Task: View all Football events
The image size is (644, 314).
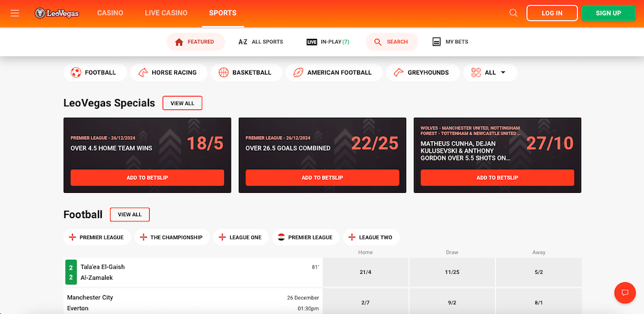Action: coord(130,215)
